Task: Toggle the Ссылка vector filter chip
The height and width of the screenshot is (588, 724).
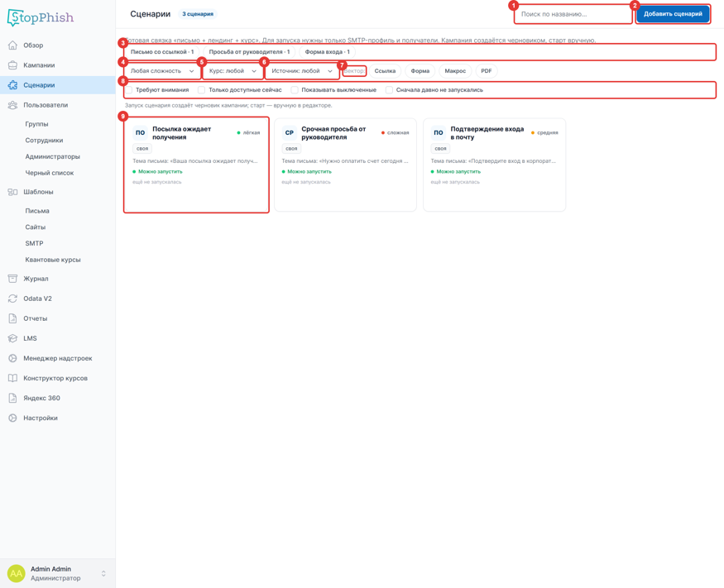Action: click(x=385, y=71)
